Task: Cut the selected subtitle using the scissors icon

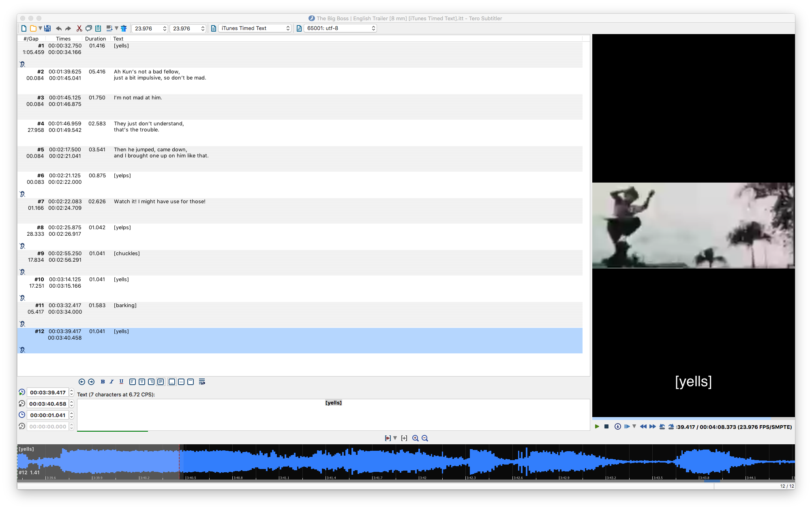Action: pos(79,28)
